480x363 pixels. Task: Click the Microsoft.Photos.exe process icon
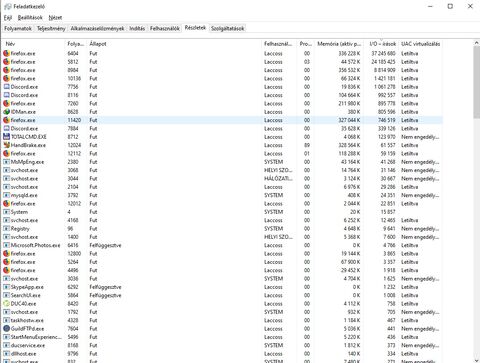6,245
